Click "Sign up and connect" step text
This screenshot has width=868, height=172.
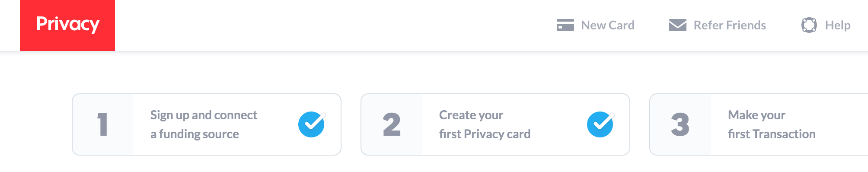tap(204, 115)
